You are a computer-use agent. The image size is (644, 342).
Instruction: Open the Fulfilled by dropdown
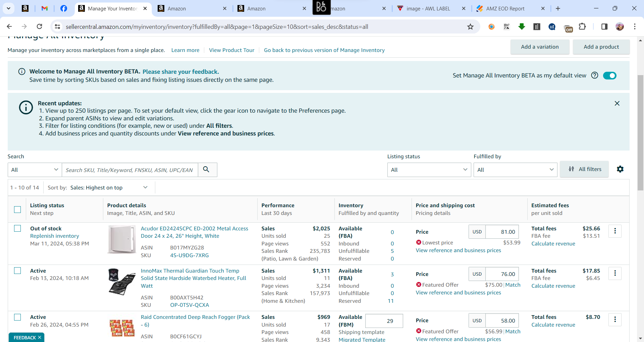coord(515,170)
